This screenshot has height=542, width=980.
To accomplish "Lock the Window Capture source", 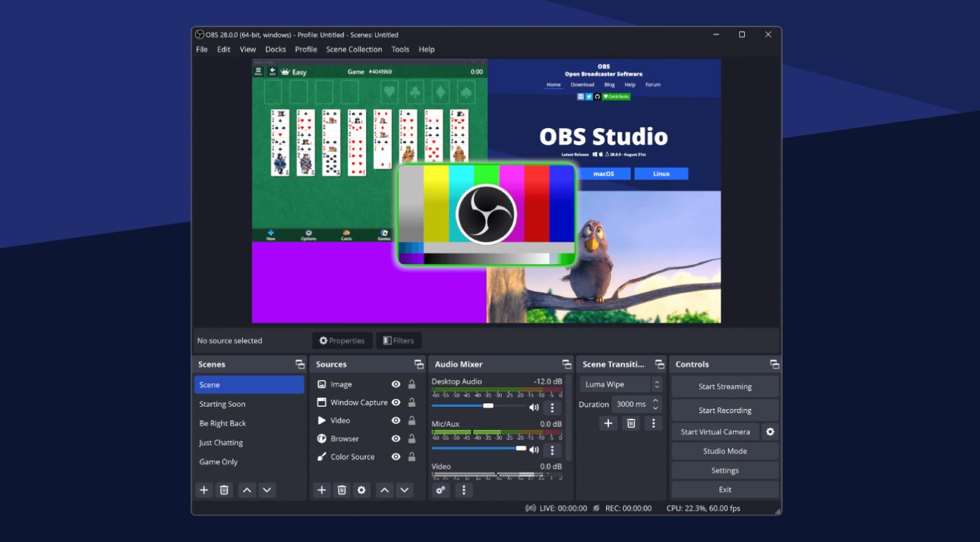I will click(x=410, y=402).
